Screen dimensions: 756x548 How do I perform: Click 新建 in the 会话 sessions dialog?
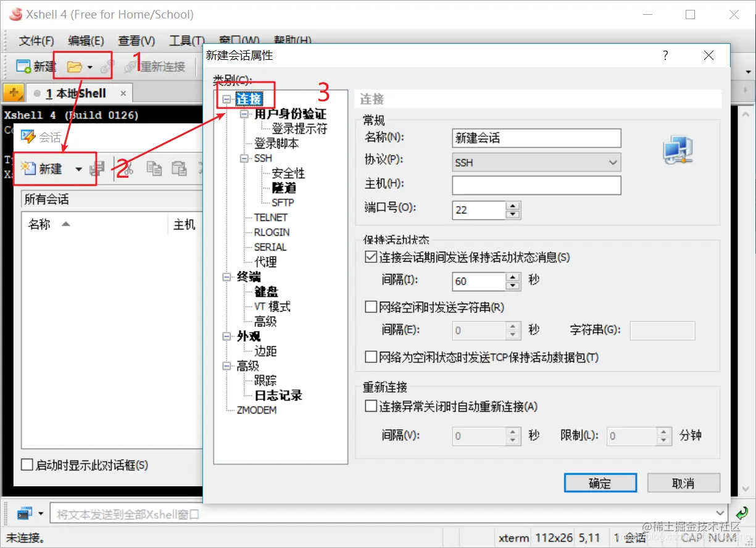(42, 168)
